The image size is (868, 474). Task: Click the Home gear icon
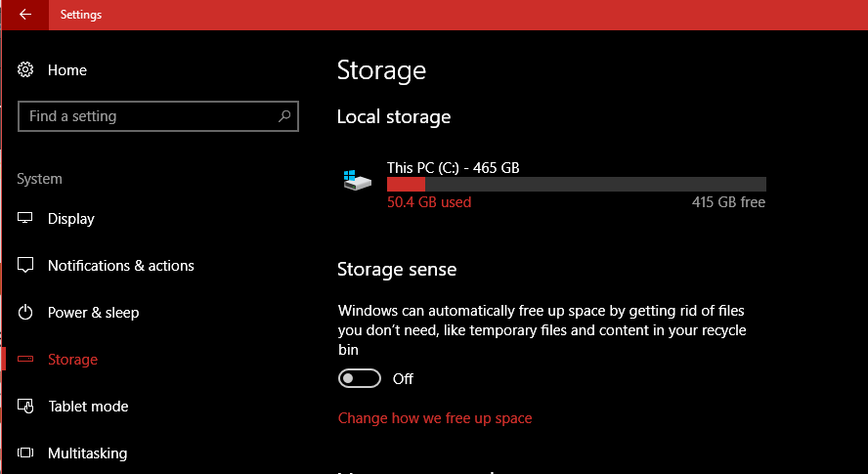(x=26, y=70)
